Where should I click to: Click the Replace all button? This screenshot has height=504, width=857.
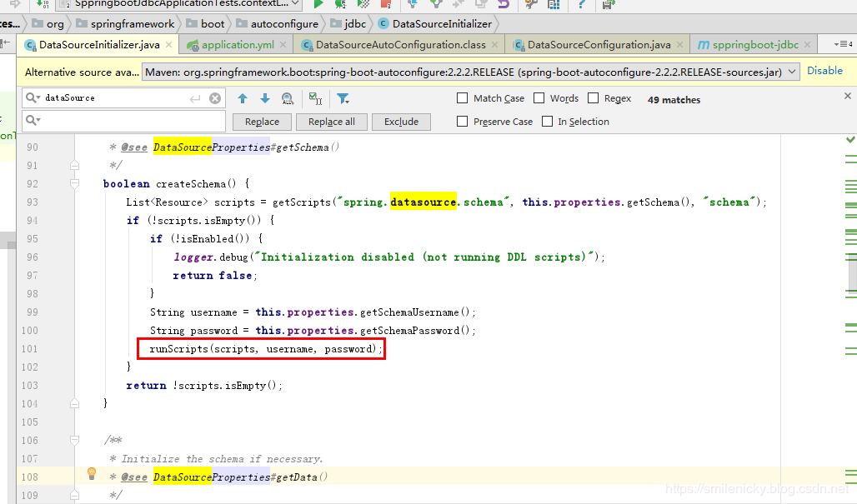331,122
